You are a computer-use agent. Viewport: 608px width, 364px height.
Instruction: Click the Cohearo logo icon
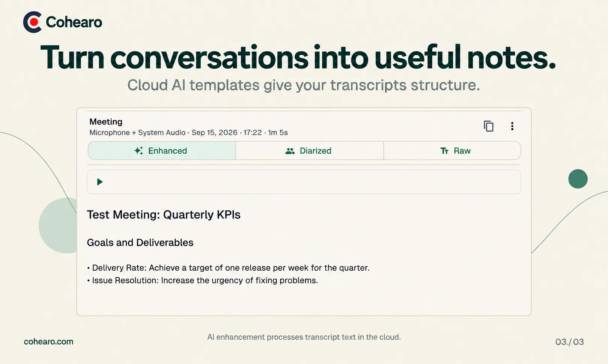(x=33, y=22)
